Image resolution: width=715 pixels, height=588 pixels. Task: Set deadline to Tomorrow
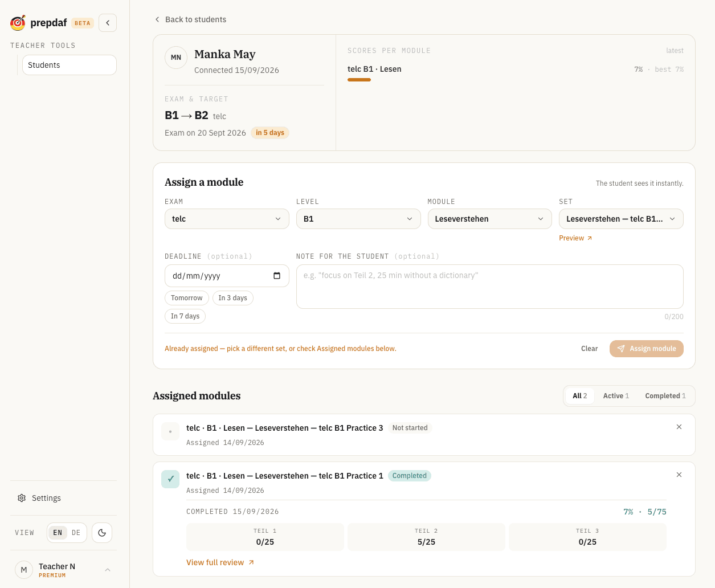coord(187,298)
